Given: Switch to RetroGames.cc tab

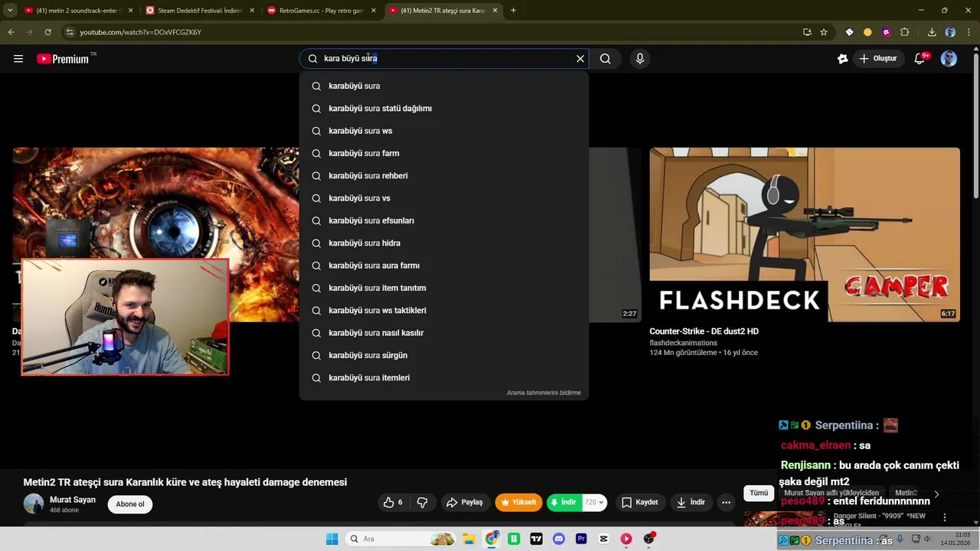Looking at the screenshot, I should click(x=323, y=11).
